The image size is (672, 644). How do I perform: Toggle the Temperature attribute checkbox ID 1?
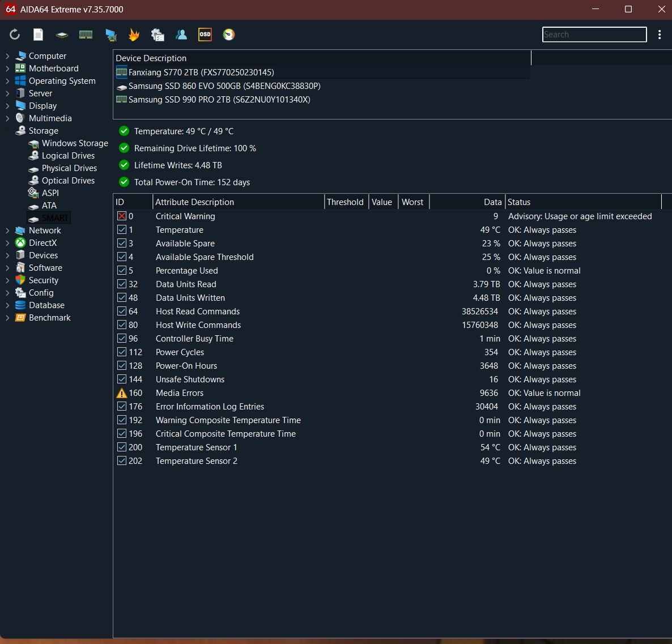122,229
